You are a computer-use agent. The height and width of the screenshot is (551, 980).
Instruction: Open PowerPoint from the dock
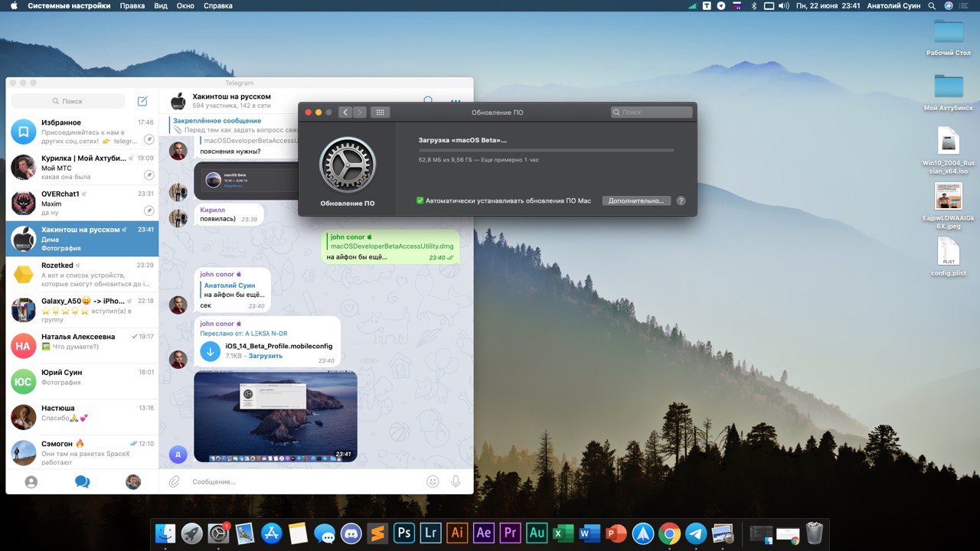click(616, 533)
